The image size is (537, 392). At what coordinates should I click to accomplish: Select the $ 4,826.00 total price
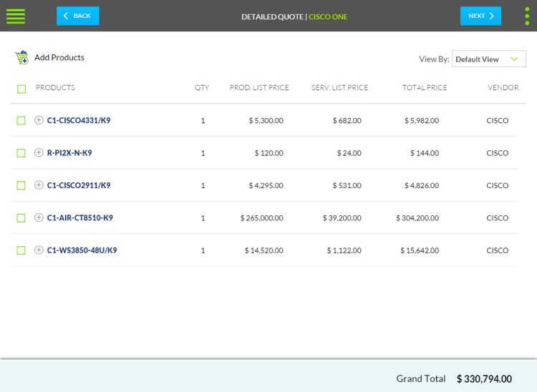point(422,185)
